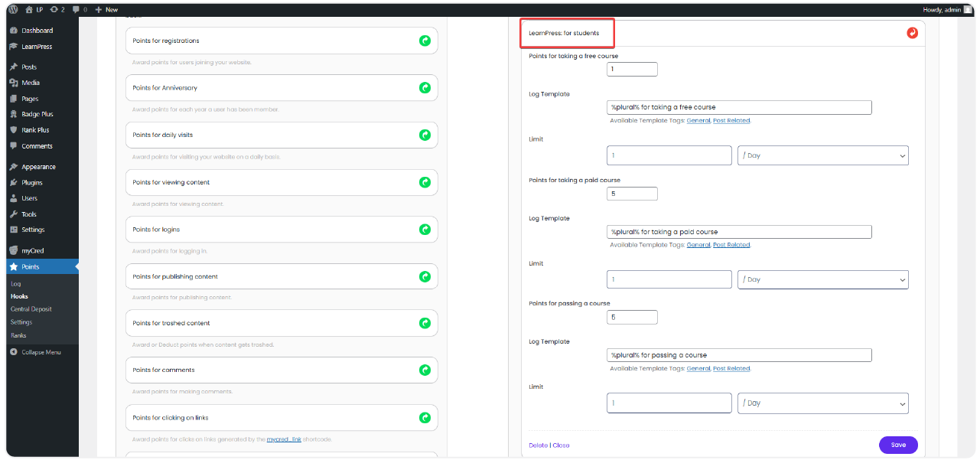Open the paid course limit period dropdown
This screenshot has width=980, height=460.
[x=822, y=279]
